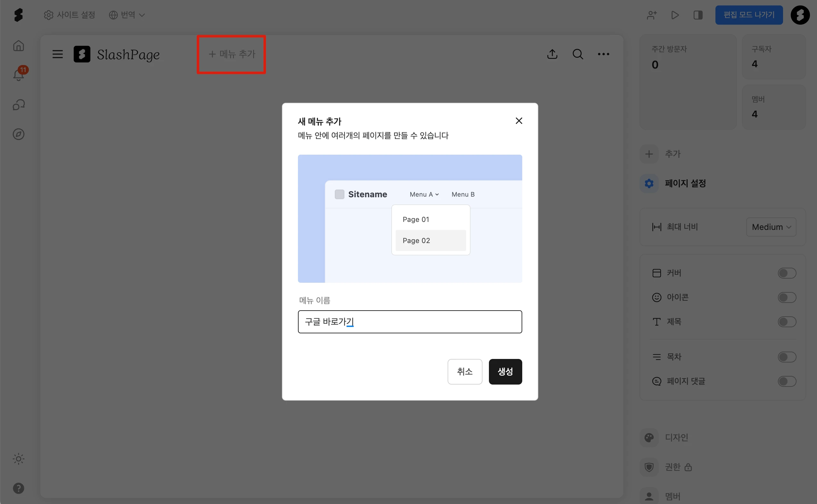The width and height of the screenshot is (817, 504).
Task: Open 사이트 설정 menu
Action: click(70, 15)
